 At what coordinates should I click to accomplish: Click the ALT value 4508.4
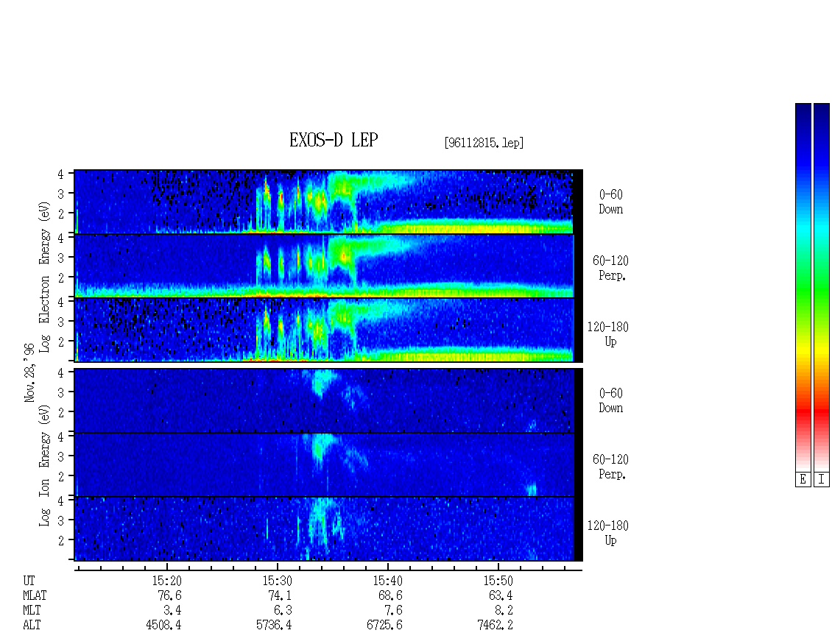164,625
